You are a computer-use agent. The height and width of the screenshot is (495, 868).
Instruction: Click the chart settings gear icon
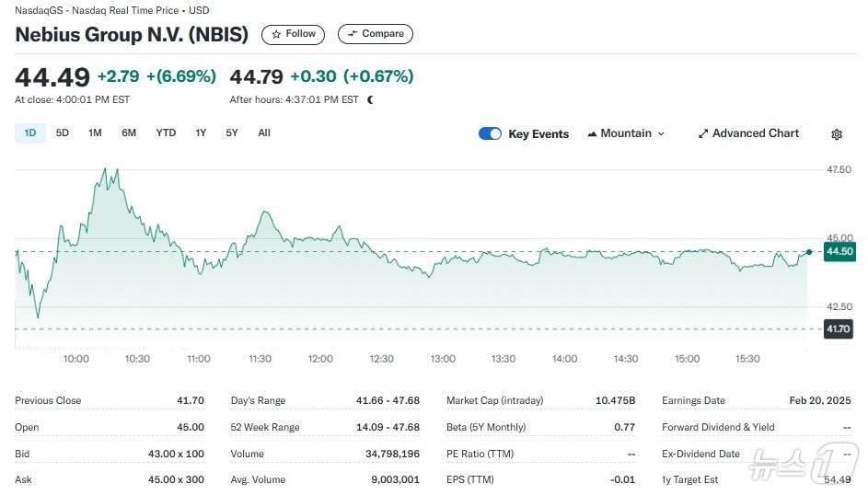click(836, 134)
